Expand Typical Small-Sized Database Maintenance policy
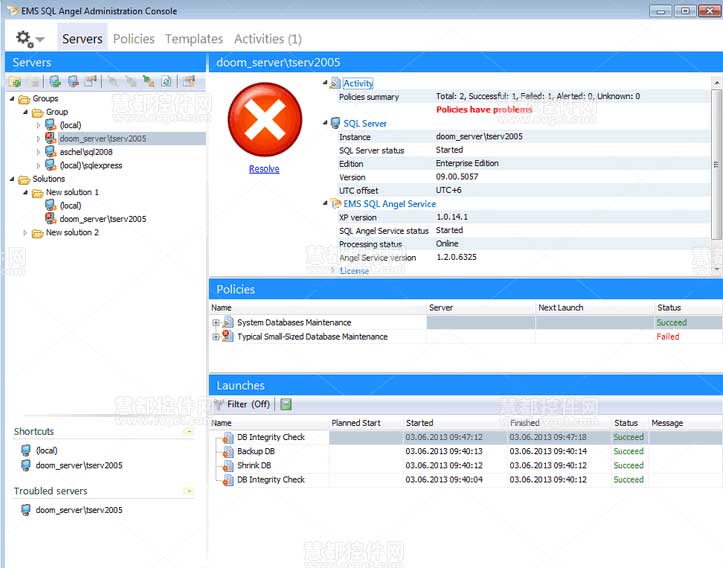Image resolution: width=723 pixels, height=568 pixels. (x=215, y=337)
